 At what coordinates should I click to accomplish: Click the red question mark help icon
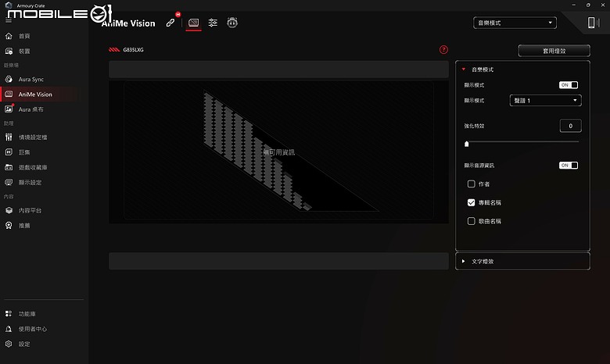[x=443, y=50]
